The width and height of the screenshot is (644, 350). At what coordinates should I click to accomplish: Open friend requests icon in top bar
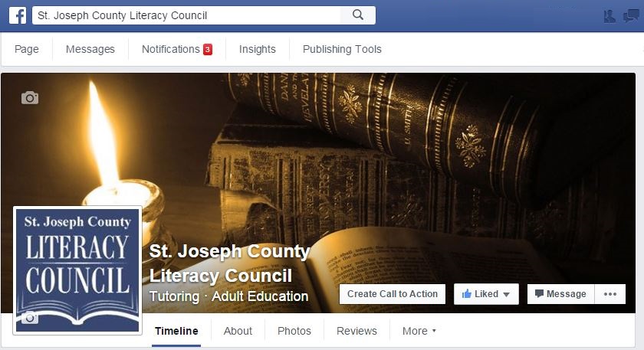point(609,16)
